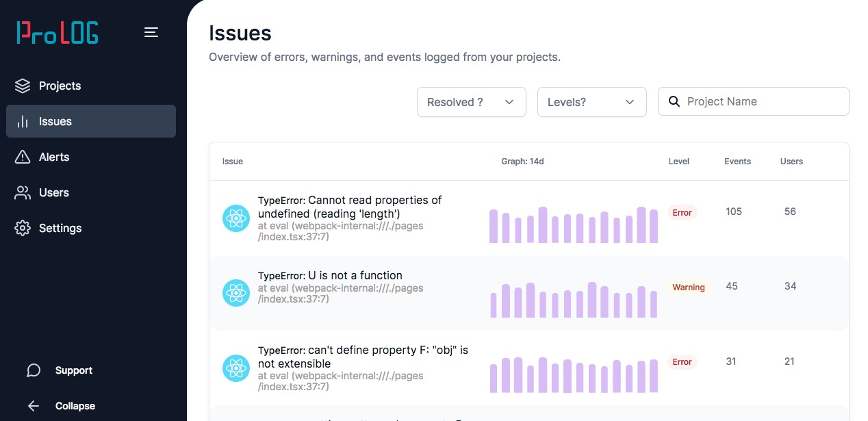Click the 'Level' column header
868x421 pixels.
click(679, 162)
